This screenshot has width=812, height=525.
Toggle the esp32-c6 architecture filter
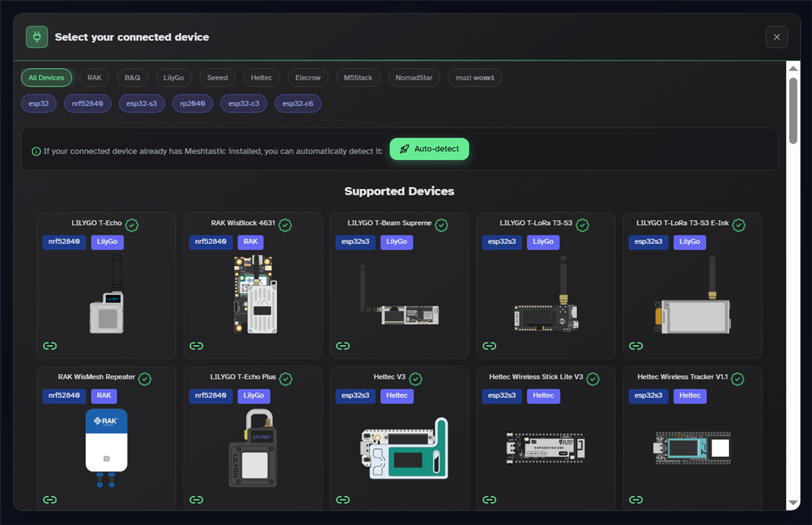tap(298, 104)
